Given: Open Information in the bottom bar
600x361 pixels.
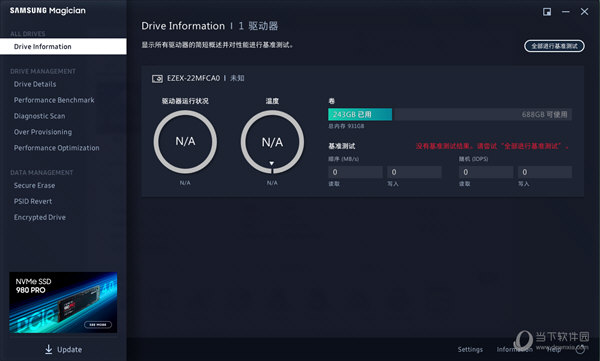Looking at the screenshot, I should (x=514, y=350).
